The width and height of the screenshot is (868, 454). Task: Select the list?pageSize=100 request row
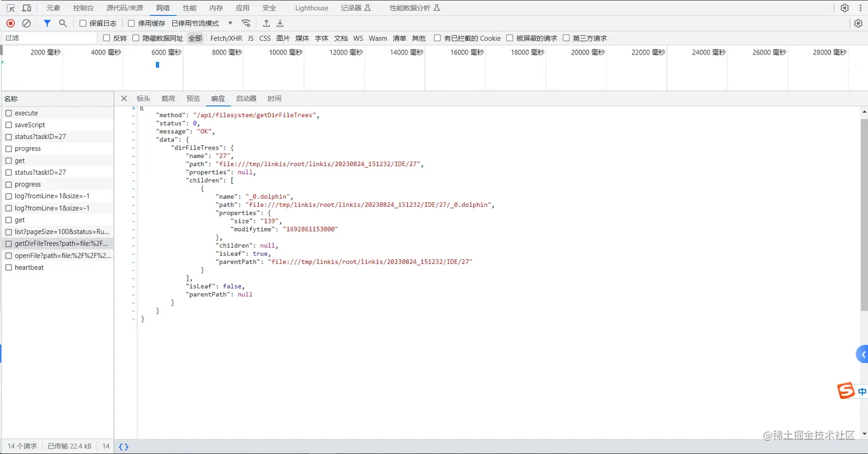tap(57, 232)
